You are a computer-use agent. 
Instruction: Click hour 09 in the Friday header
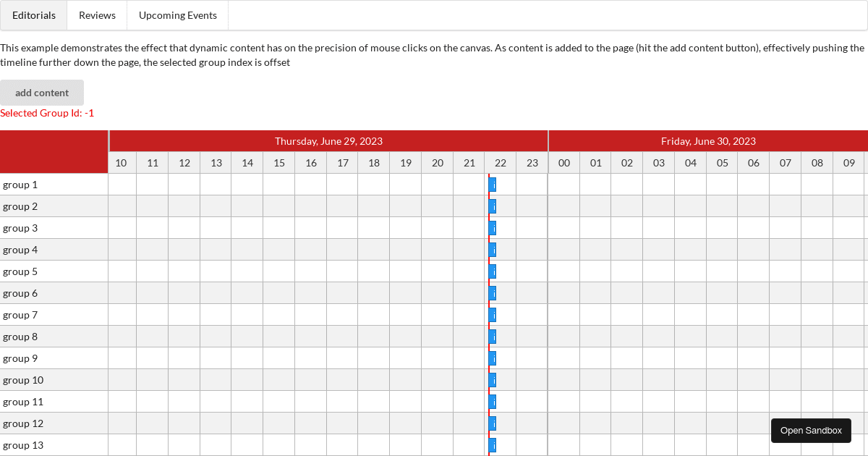[x=849, y=163]
